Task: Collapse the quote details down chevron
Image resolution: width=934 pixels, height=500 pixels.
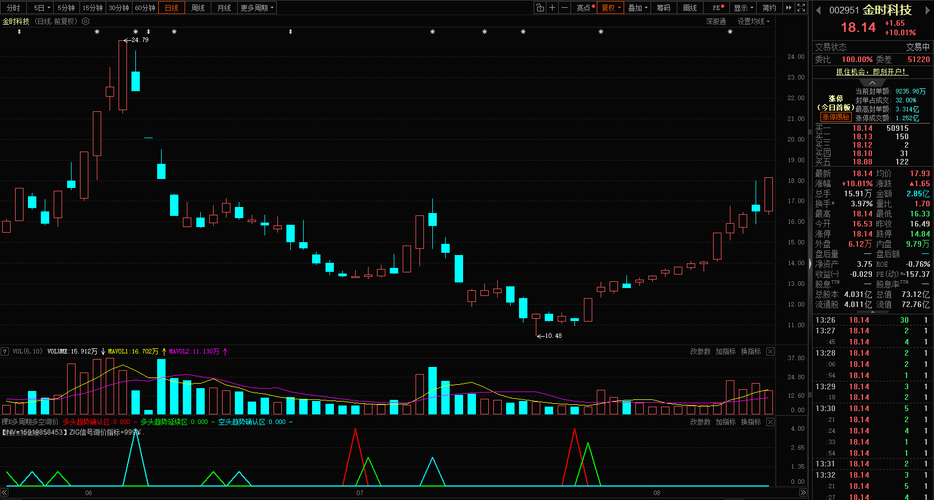Action: point(873,312)
